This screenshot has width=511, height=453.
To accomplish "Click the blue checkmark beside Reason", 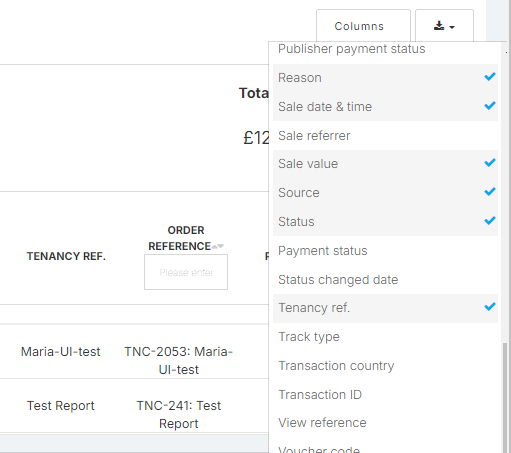I will [x=490, y=77].
